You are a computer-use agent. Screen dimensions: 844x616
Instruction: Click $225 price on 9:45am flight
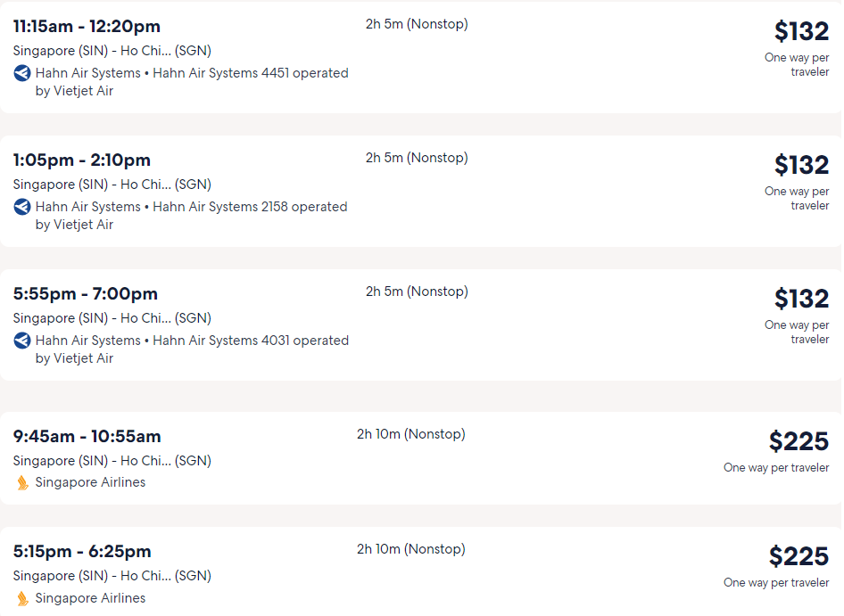pos(798,441)
